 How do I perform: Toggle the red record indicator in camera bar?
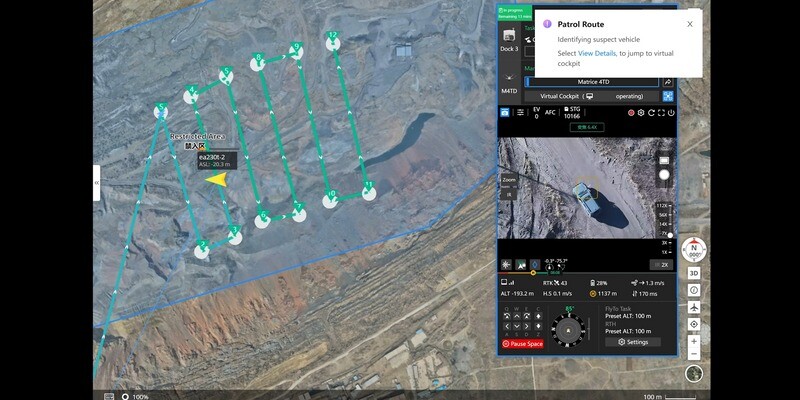point(631,112)
